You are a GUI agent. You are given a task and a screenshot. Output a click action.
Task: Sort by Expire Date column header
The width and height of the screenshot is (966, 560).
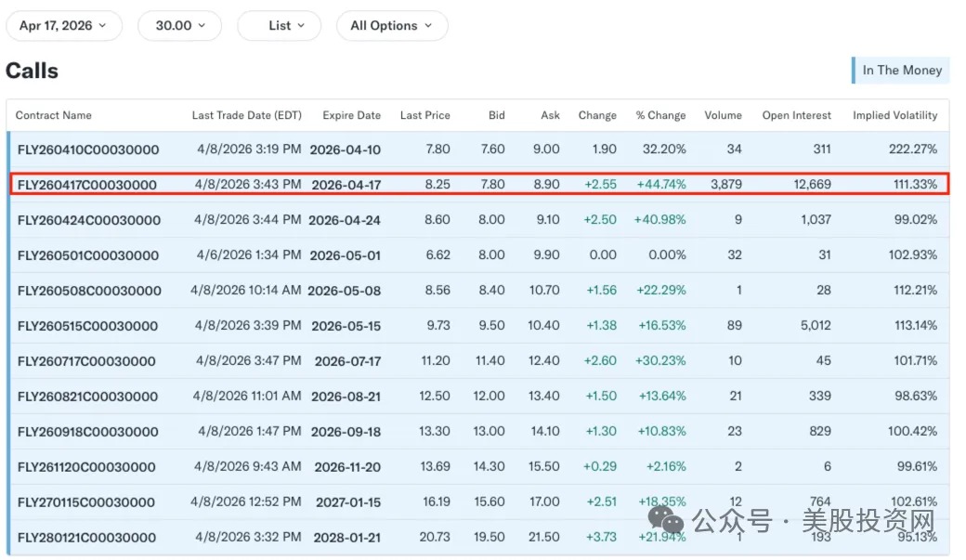point(352,115)
